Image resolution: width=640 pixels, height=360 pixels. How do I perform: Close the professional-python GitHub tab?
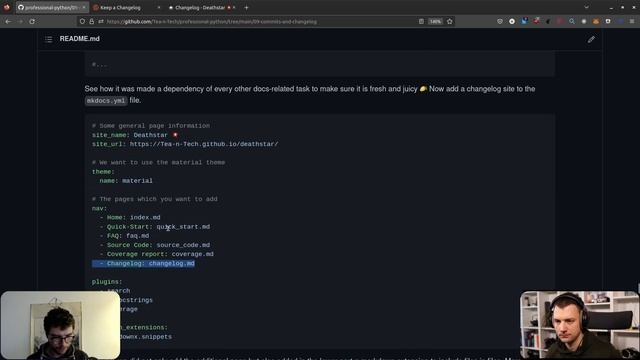coord(84,7)
